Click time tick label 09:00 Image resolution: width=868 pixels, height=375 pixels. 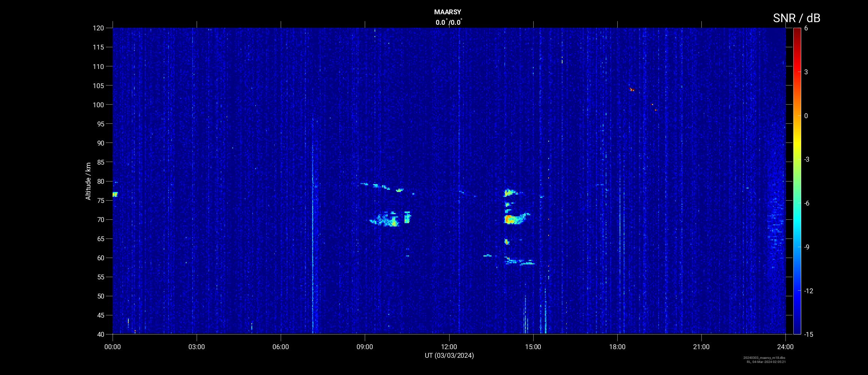[365, 347]
